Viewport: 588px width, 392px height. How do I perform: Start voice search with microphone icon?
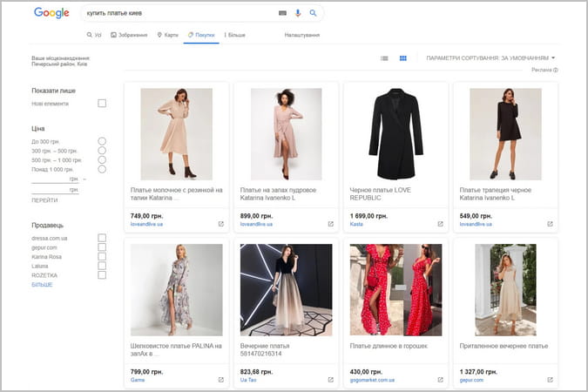(x=298, y=13)
